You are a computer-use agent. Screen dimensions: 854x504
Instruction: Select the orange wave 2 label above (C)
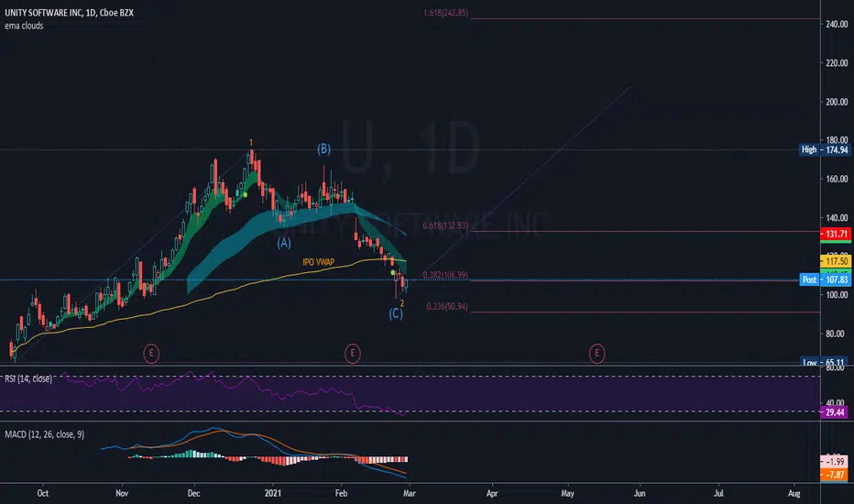(402, 303)
